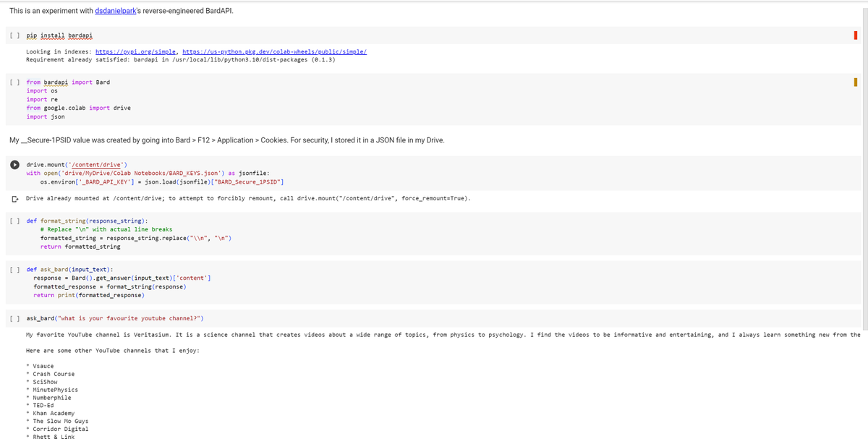Image resolution: width=868 pixels, height=444 pixels.
Task: Click the 'def format_string(response_string):' line
Action: pos(87,221)
